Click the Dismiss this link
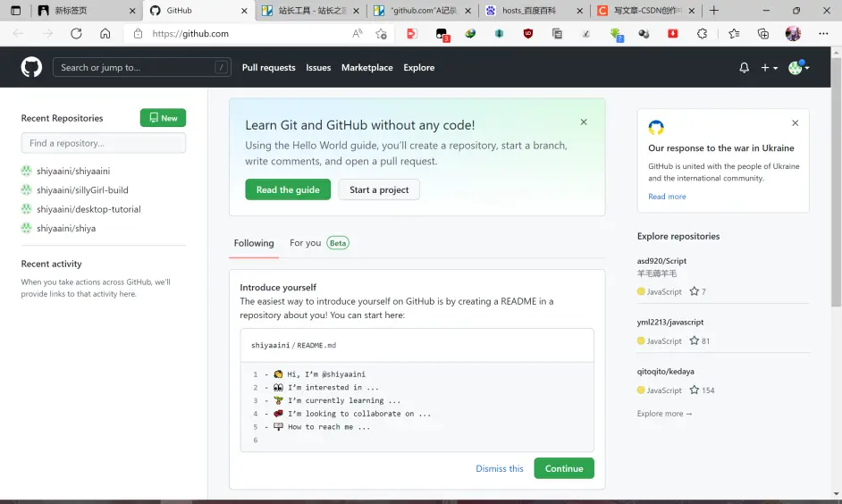 (x=500, y=468)
